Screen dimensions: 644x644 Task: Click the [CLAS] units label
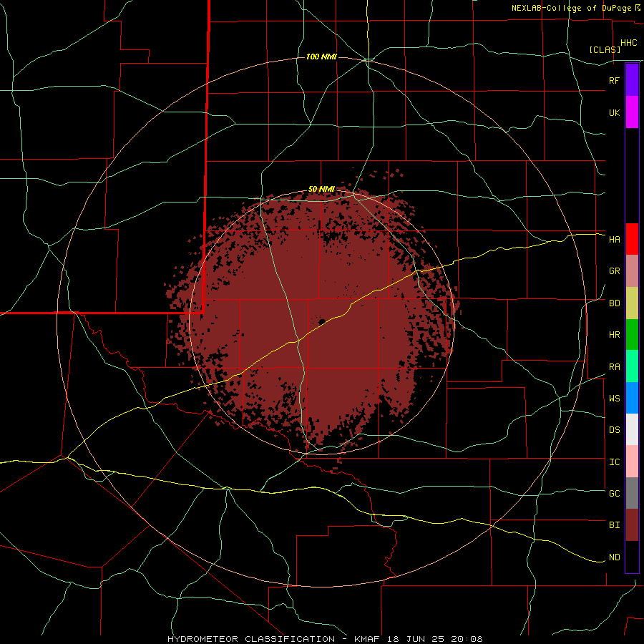pos(605,49)
